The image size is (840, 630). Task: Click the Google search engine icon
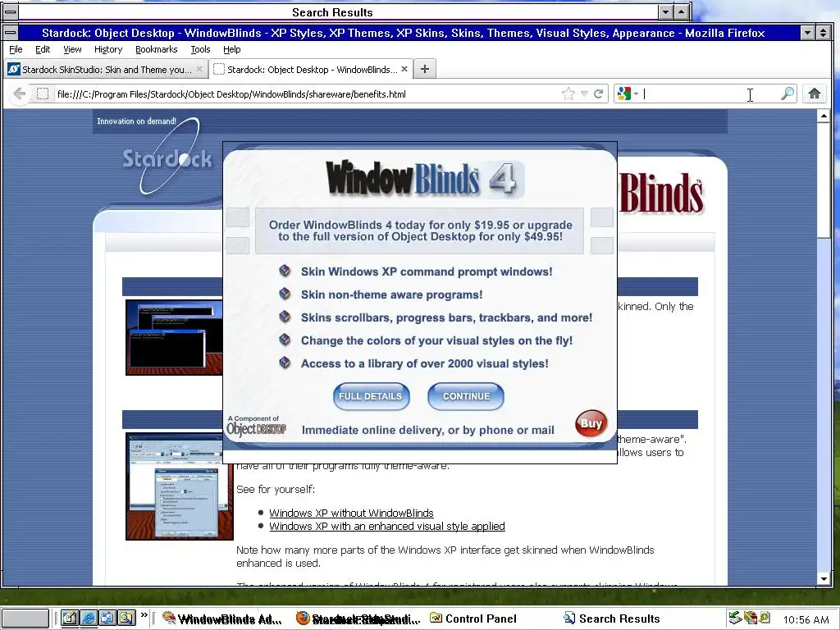[623, 94]
